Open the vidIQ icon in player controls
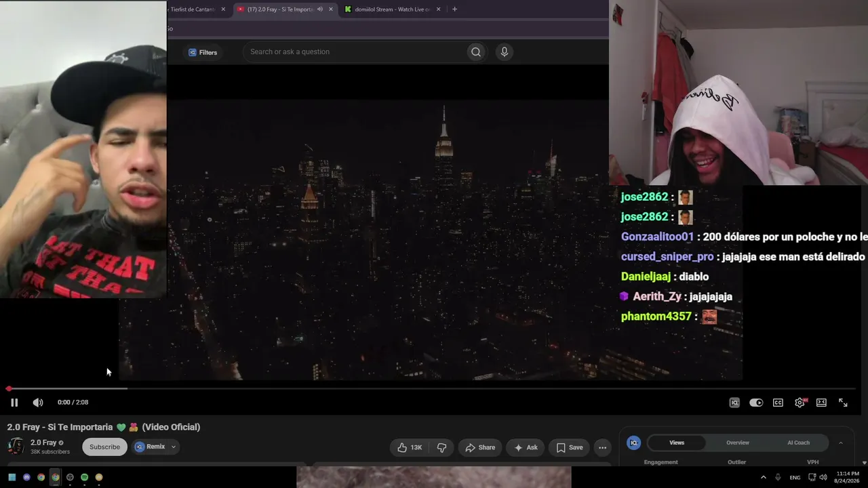The image size is (868, 488). click(734, 403)
